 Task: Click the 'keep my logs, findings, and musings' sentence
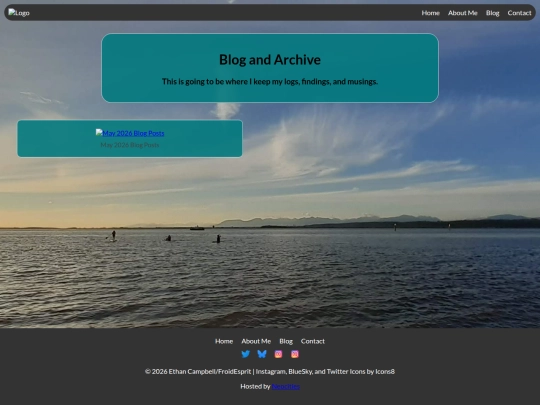(270, 82)
